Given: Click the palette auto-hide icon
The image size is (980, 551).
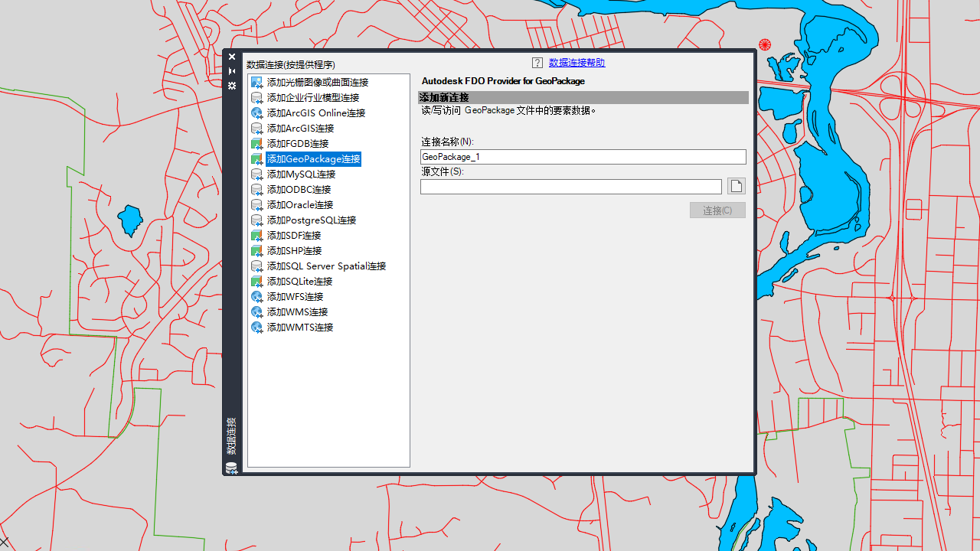Looking at the screenshot, I should (x=232, y=71).
